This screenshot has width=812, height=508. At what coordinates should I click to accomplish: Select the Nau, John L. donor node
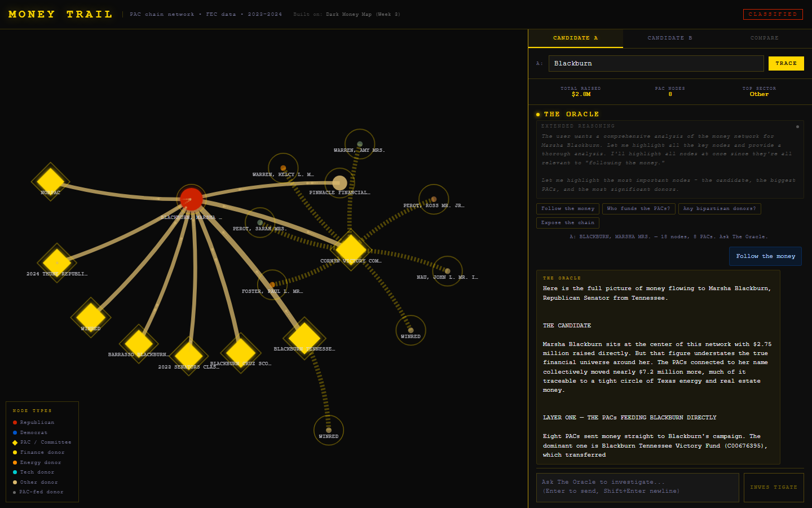pos(448,271)
